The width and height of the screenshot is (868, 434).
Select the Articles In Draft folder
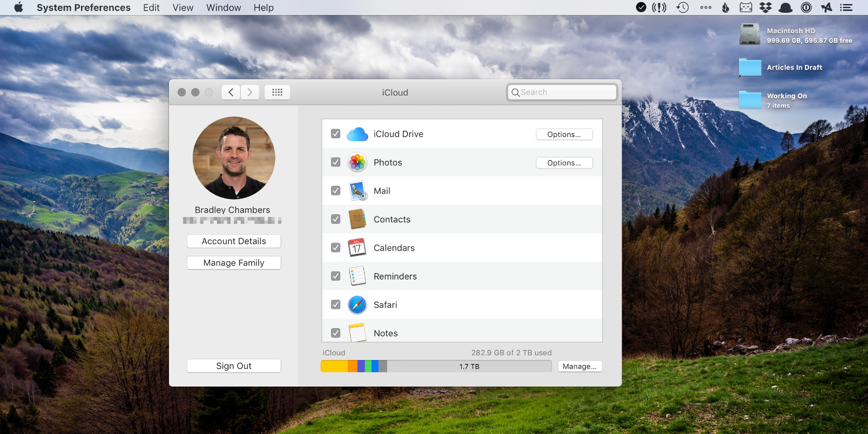click(750, 68)
